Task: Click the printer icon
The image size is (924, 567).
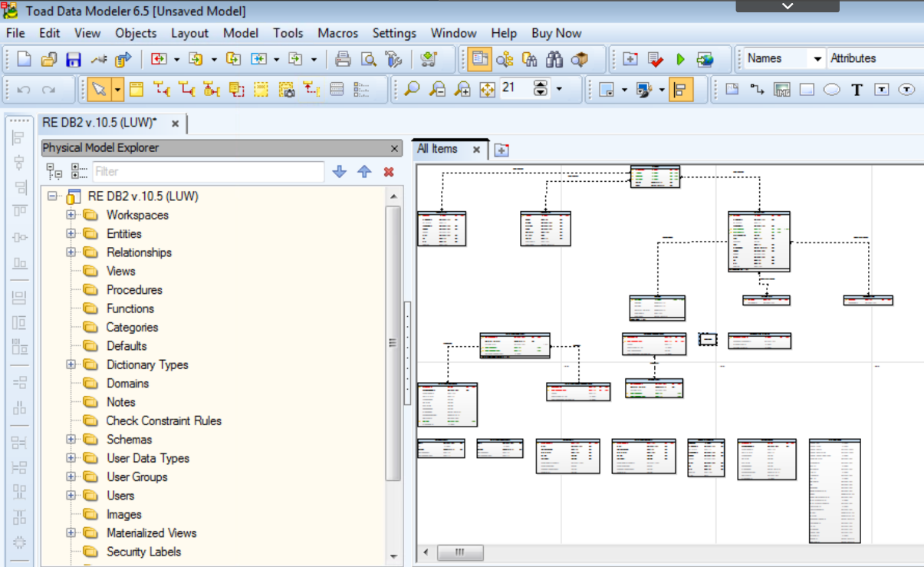Action: (x=344, y=59)
